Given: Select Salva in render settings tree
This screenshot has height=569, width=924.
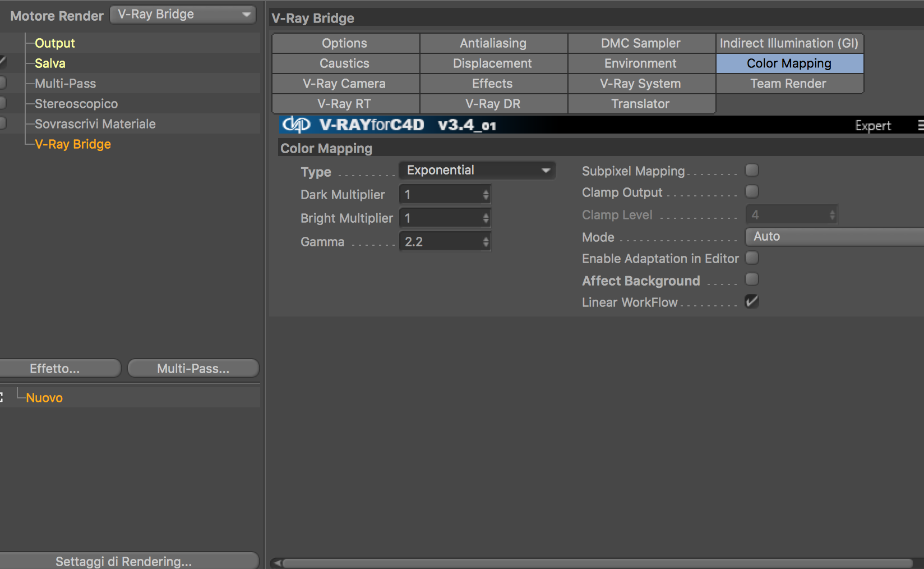Looking at the screenshot, I should [x=50, y=63].
